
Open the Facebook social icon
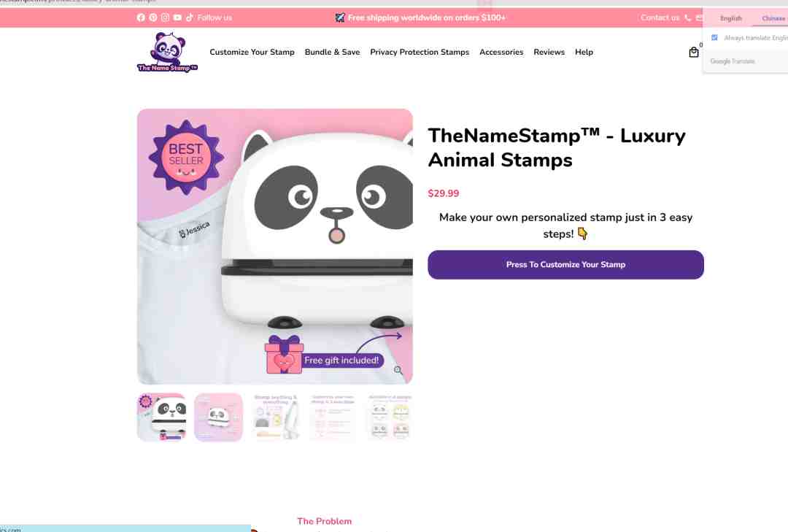point(141,18)
